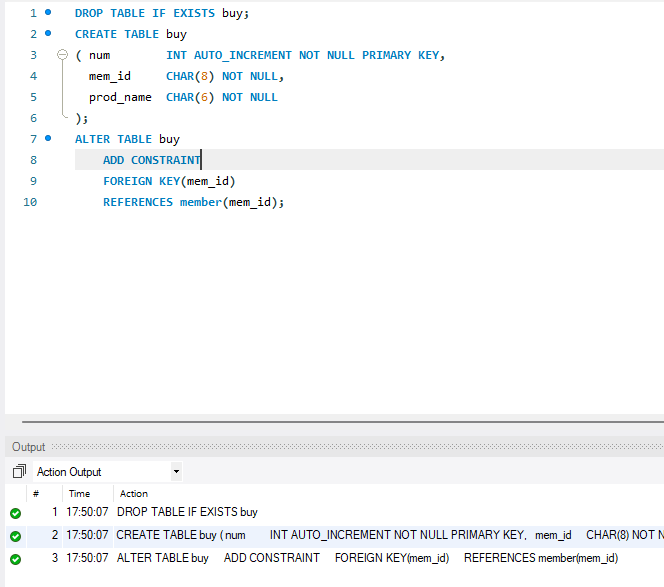Click the statement marker dot on line 2
This screenshot has height=587, width=664.
click(48, 33)
